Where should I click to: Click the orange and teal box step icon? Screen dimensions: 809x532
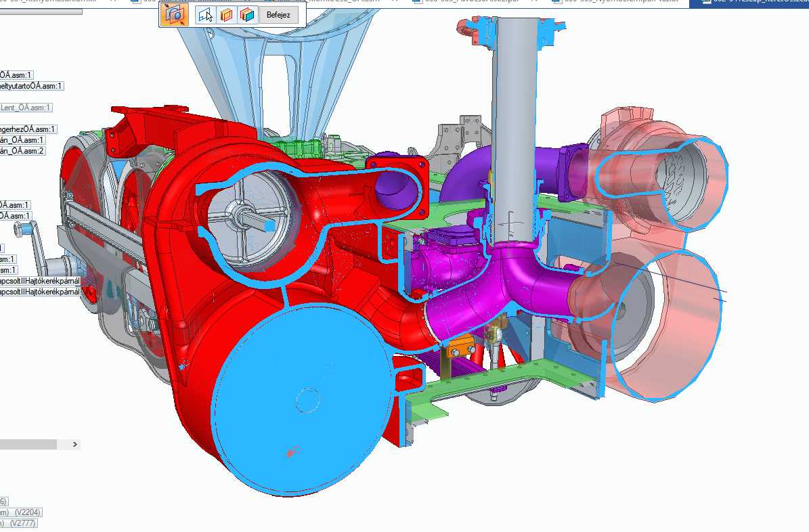point(247,15)
